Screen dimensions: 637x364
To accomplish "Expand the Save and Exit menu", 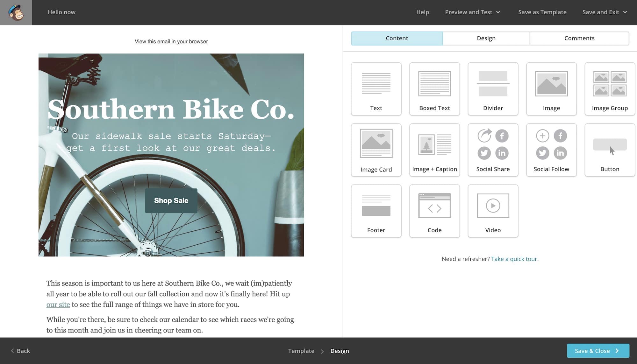I will pyautogui.click(x=605, y=12).
